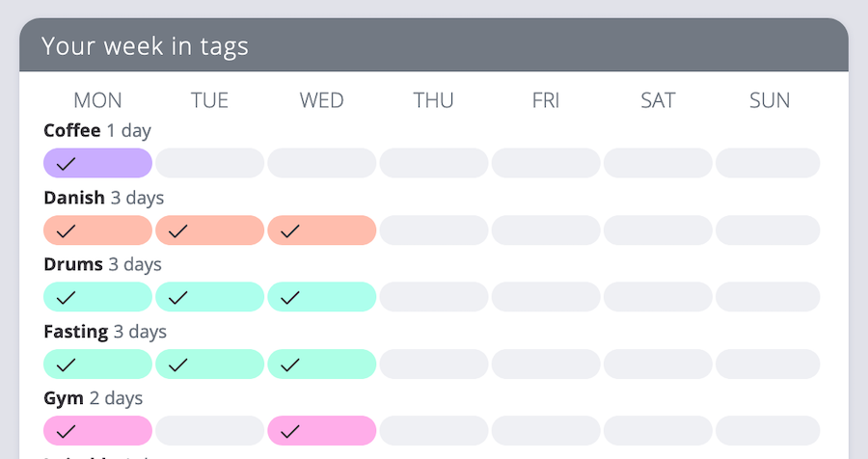Toggle Drums checkmark for Tuesday
This screenshot has width=868, height=459.
click(210, 297)
